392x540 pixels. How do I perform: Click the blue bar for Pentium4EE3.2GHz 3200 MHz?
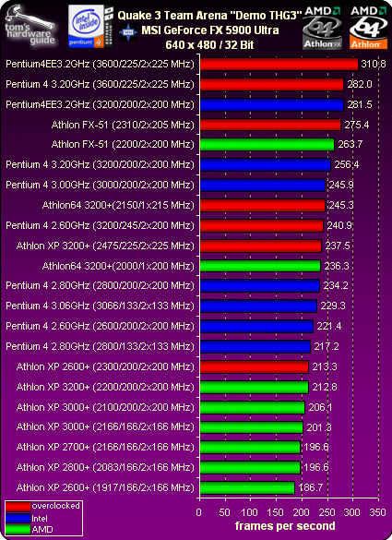(x=272, y=104)
